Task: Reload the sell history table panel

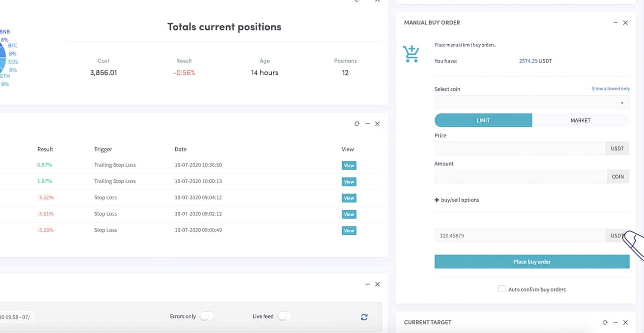Action: 357,124
